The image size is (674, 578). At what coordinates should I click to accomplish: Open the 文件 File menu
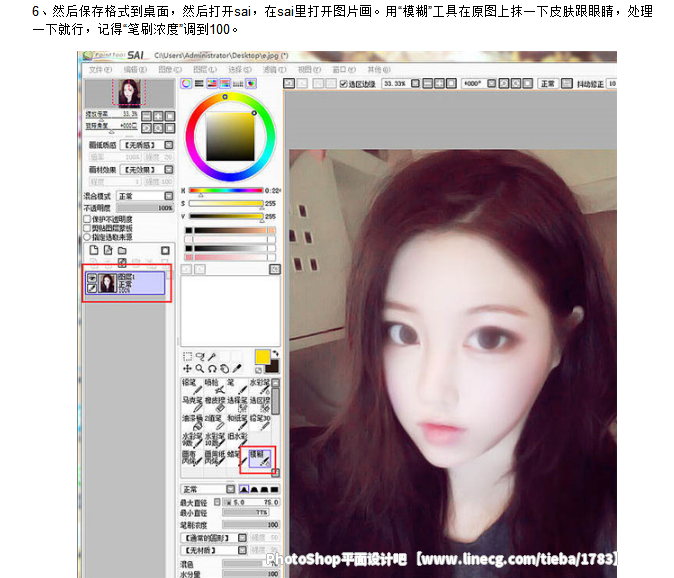tap(100, 69)
